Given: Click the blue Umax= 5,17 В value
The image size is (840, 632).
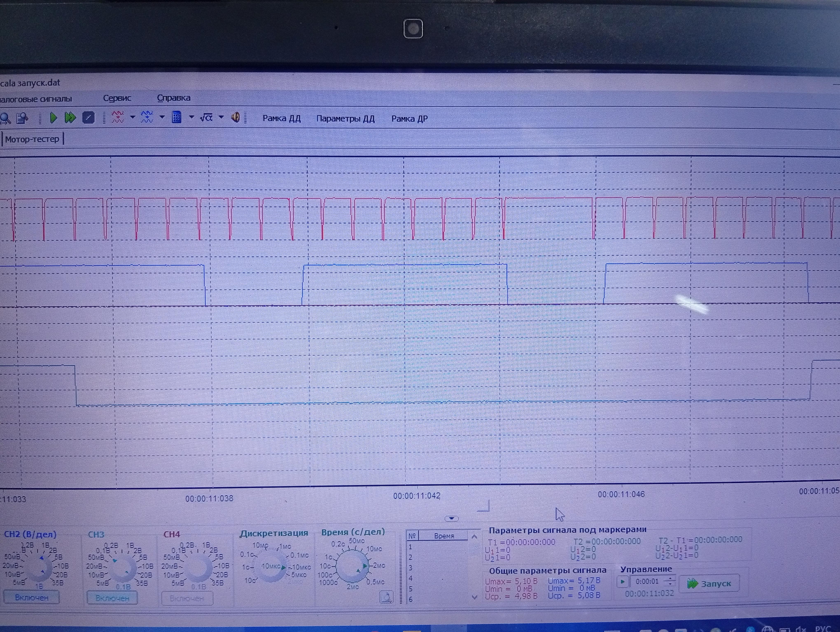Looking at the screenshot, I should 574,580.
